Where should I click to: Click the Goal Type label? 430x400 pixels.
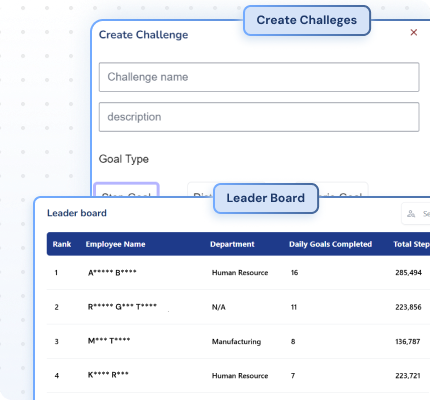(124, 159)
